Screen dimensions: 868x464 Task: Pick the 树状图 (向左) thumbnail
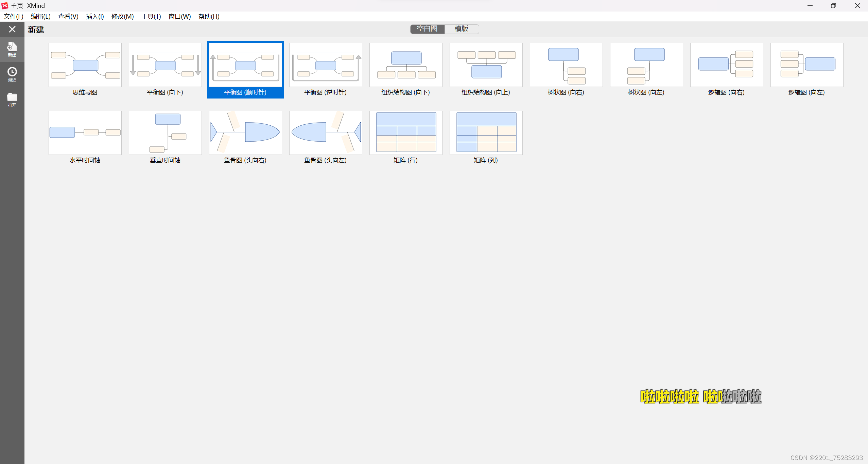pyautogui.click(x=646, y=65)
